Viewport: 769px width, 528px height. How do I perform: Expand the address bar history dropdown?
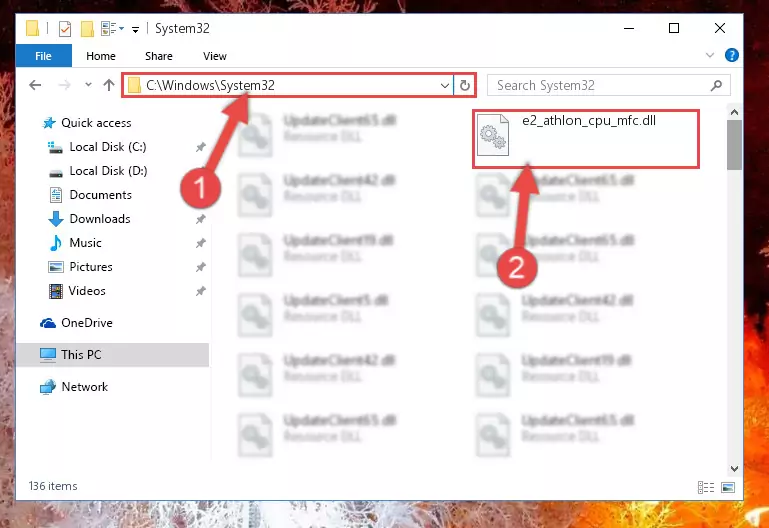tap(444, 86)
